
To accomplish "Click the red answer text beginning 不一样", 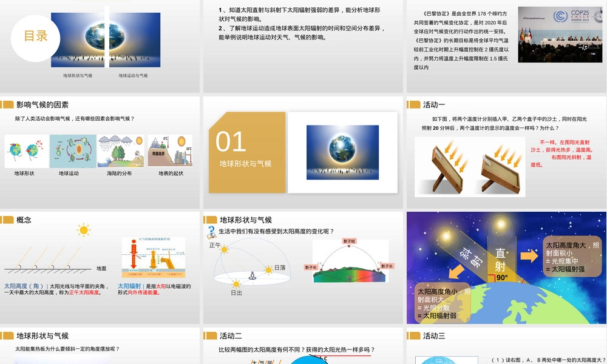I will tap(562, 153).
